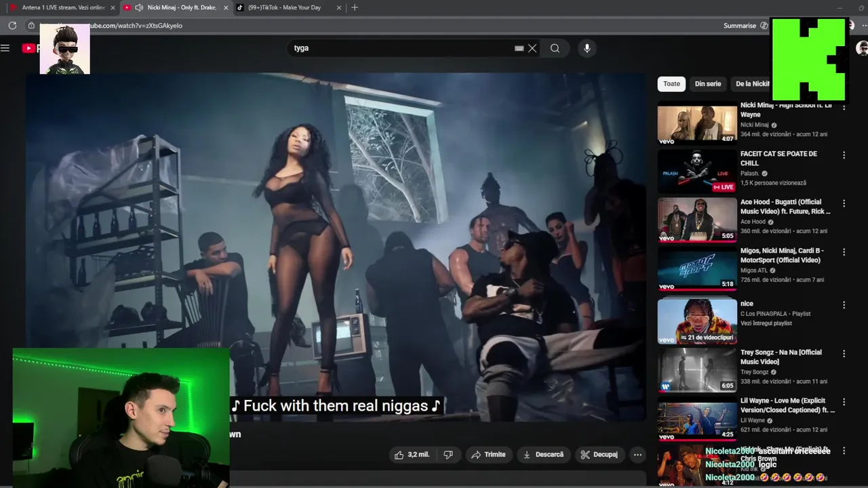Open the Ace Hood Bugatti video thumbnail
This screenshot has width=868, height=488.
(697, 220)
